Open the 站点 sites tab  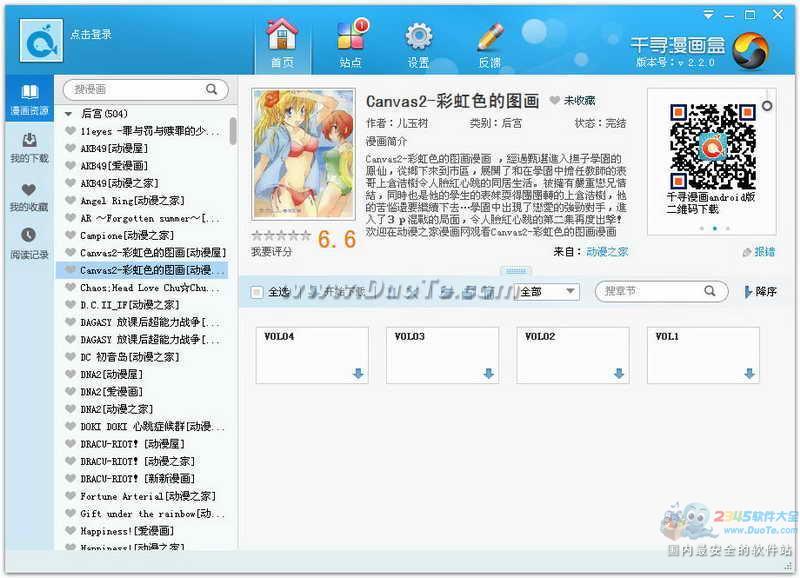tap(351, 44)
